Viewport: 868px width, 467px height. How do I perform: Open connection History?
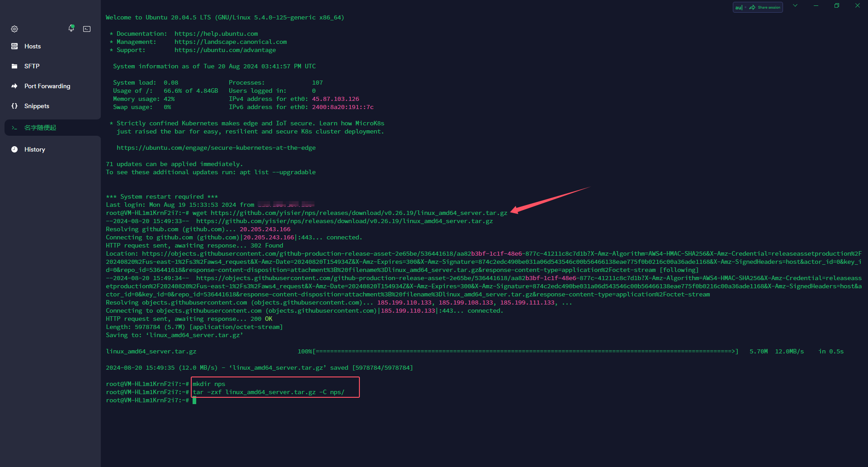point(34,149)
